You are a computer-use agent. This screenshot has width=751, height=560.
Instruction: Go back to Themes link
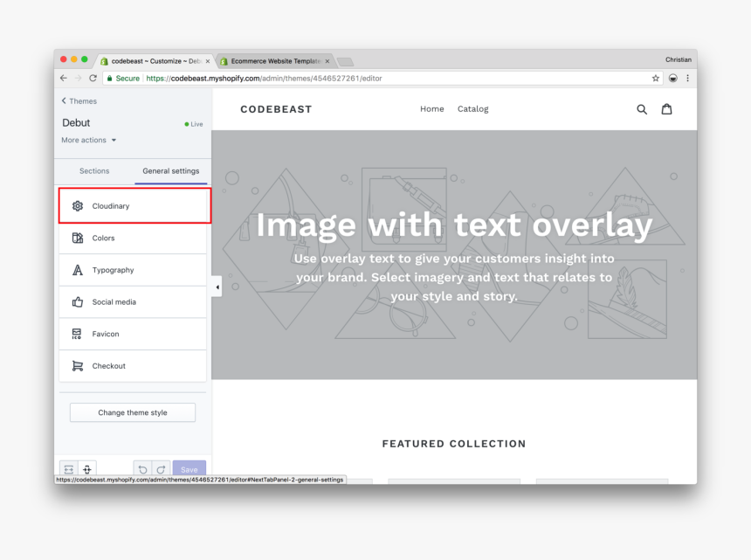(x=79, y=101)
